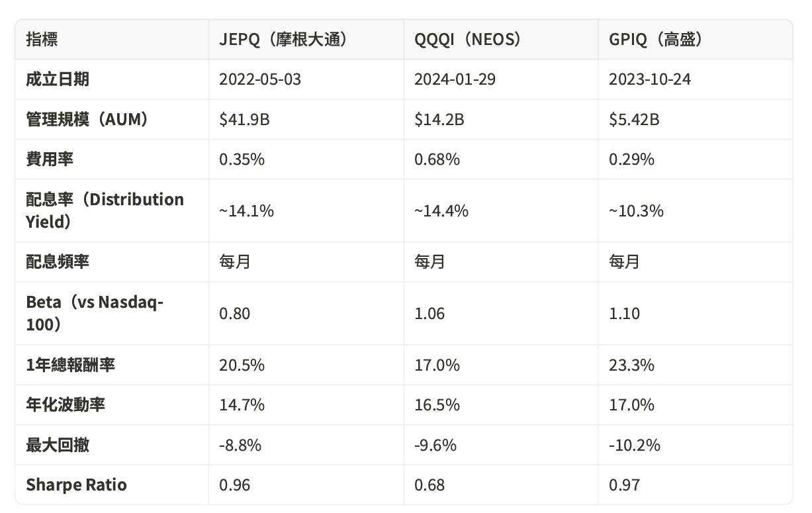Image resolution: width=812 pixels, height=513 pixels.
Task: Click the GPIQ（高盛）column header
Action: point(656,39)
